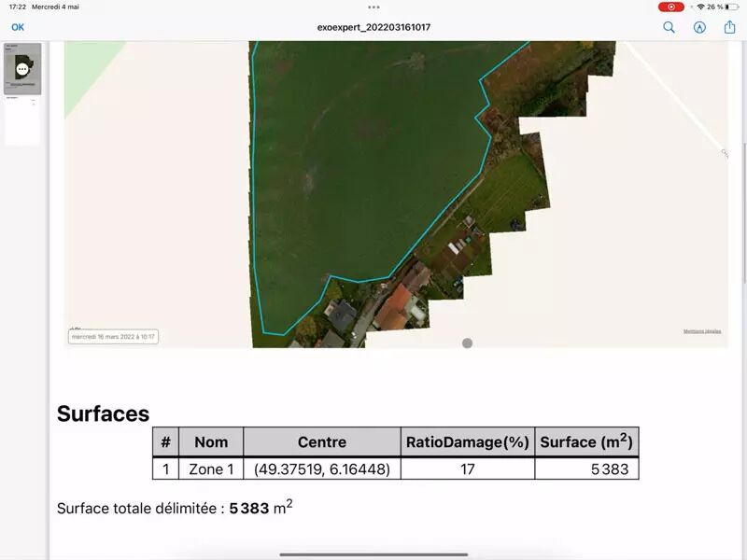Select the first page thumbnail in sidebar
Viewport: 747px width, 560px height.
pyautogui.click(x=22, y=68)
